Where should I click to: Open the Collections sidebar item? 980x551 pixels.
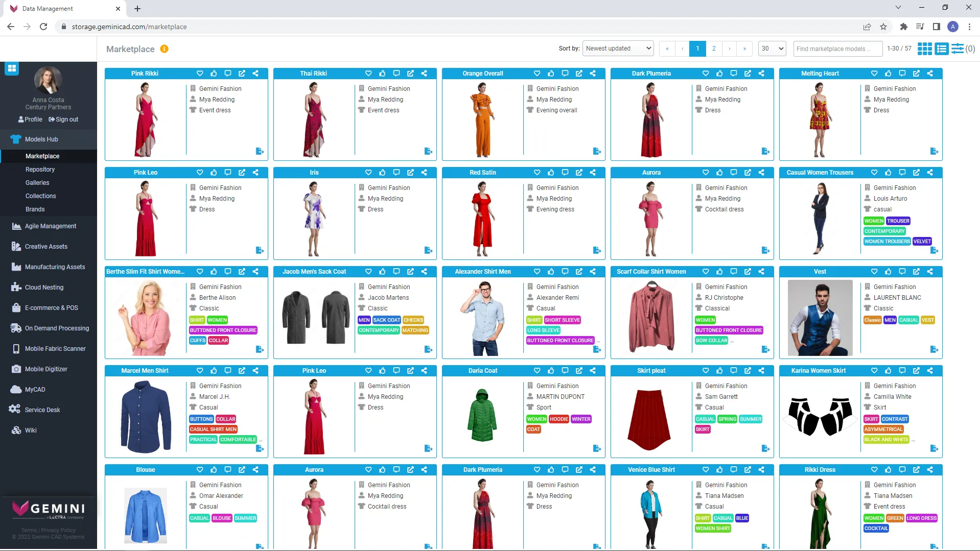40,196
